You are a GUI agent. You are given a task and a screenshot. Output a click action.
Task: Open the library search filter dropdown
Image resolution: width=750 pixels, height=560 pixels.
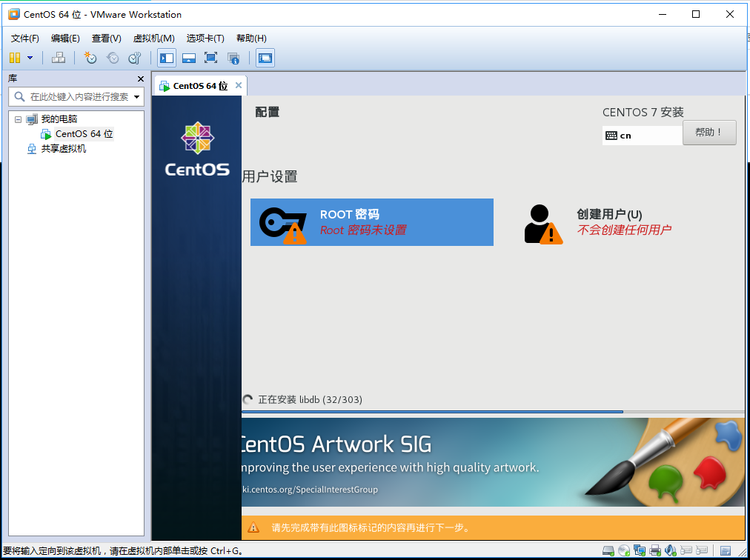(137, 97)
